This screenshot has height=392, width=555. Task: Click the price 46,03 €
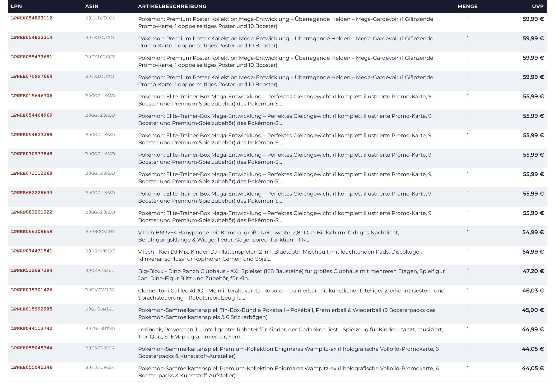[x=533, y=291]
